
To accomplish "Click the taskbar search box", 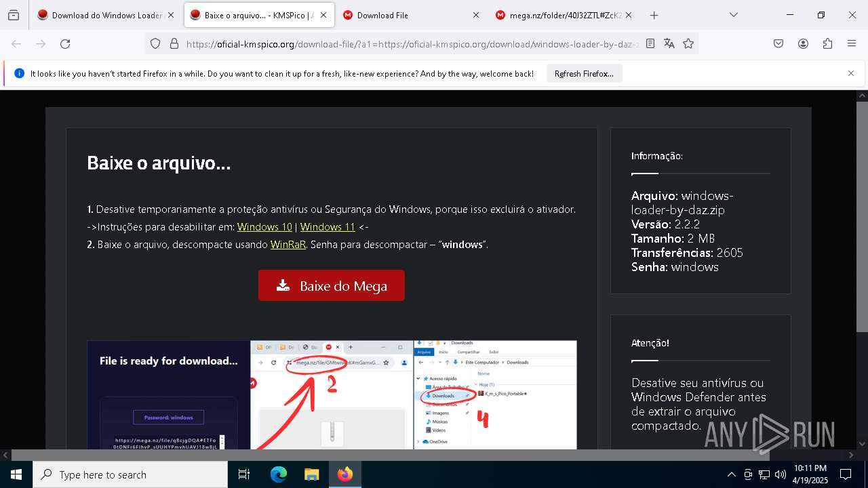I will 130,474.
